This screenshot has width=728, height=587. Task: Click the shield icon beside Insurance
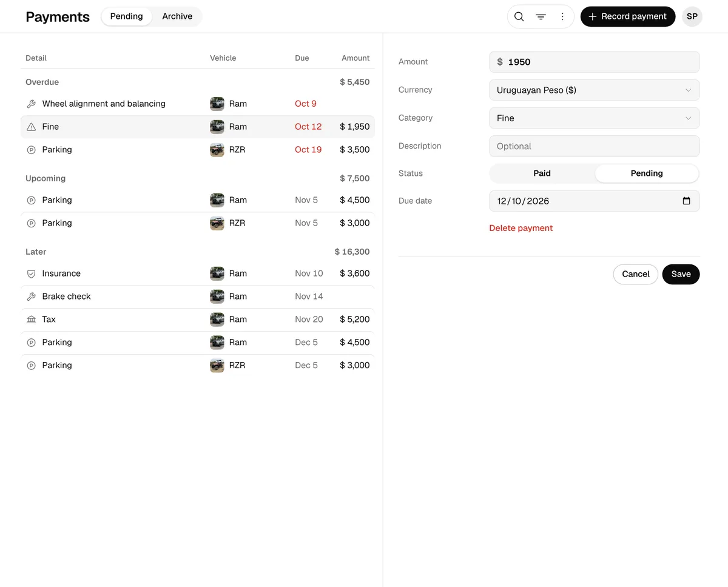click(32, 273)
